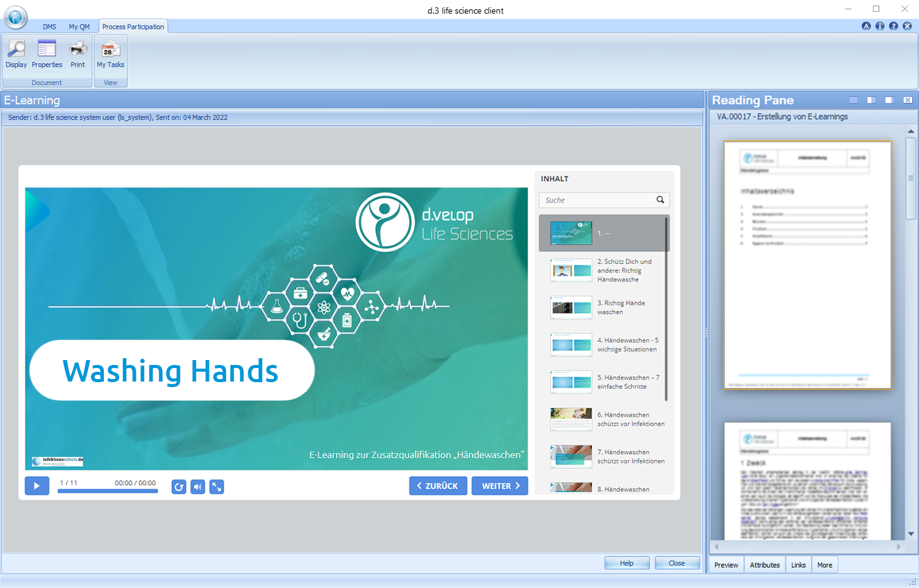Screen dimensions: 919x588
Task: Select the Process Participation ribbon tab
Action: click(133, 27)
